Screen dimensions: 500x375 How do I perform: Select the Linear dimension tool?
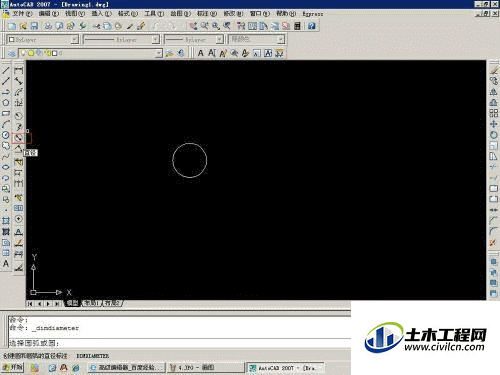pyautogui.click(x=18, y=70)
